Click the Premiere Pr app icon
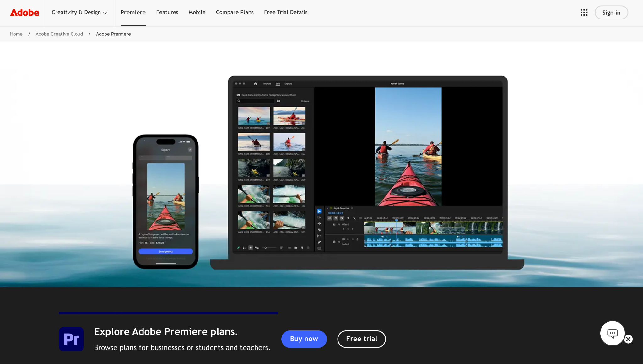Image resolution: width=643 pixels, height=364 pixels. coord(71,339)
